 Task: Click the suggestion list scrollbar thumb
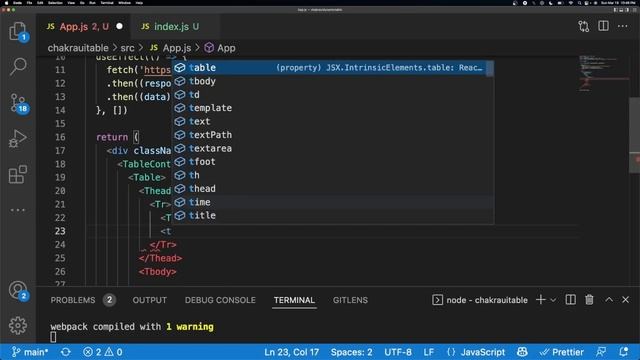tap(490, 69)
